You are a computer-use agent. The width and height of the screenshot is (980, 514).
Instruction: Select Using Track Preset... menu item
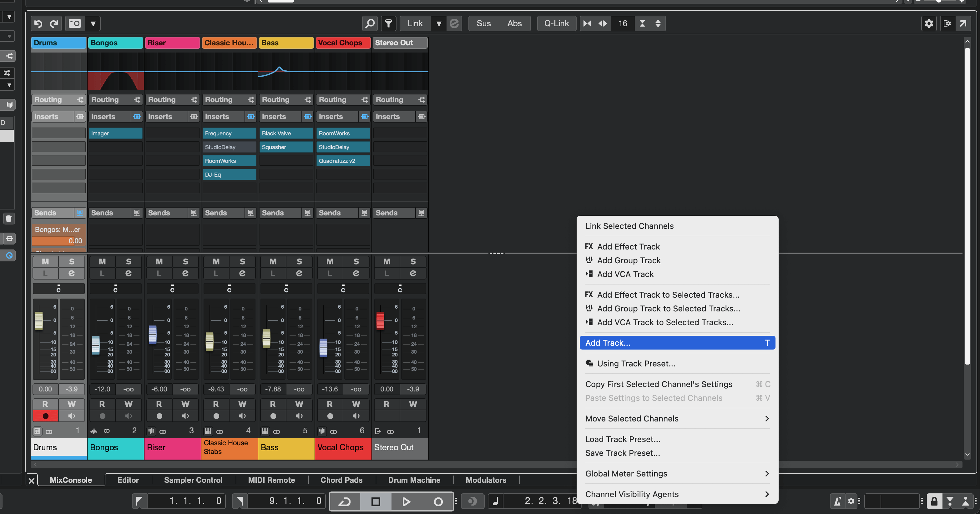(x=678, y=364)
